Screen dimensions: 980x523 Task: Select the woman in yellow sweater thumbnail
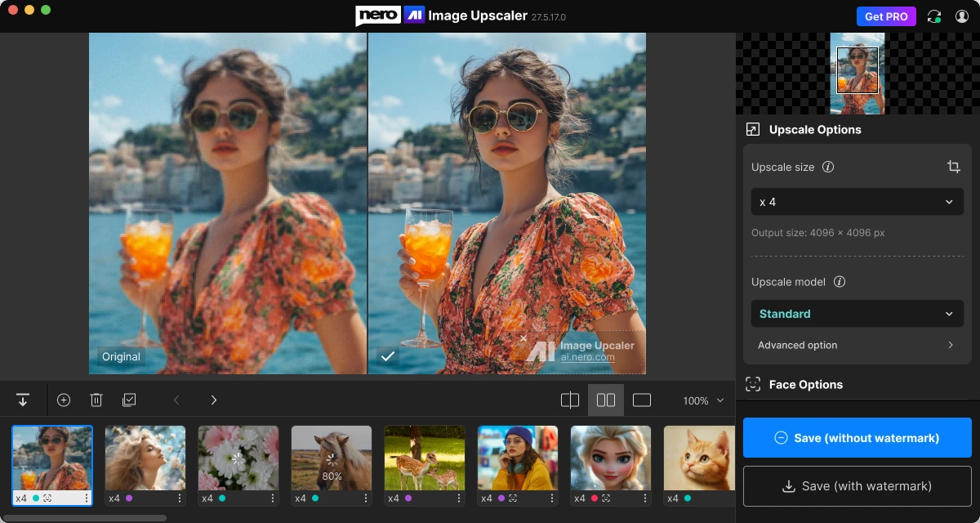pyautogui.click(x=518, y=458)
